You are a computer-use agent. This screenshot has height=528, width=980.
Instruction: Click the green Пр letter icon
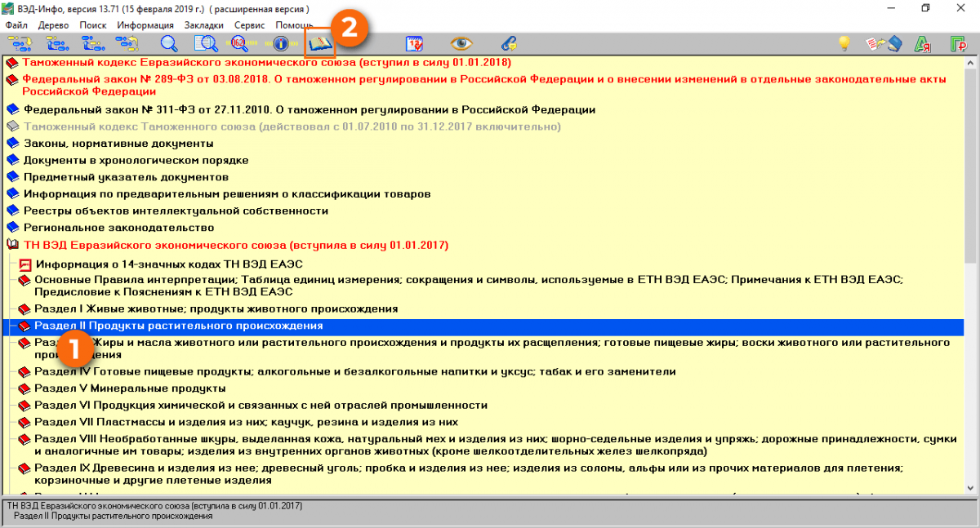[959, 44]
